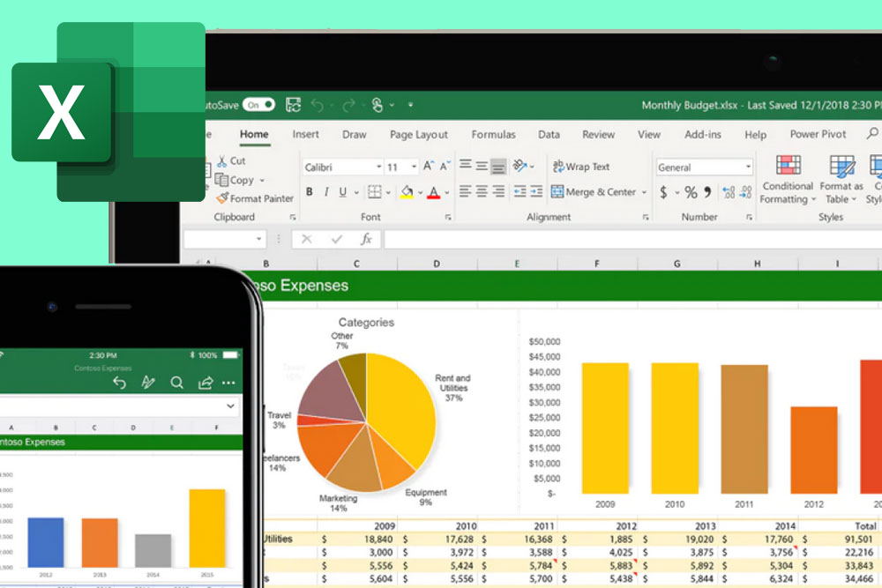Undo the last action in laptop Excel
The image size is (882, 588).
[318, 105]
